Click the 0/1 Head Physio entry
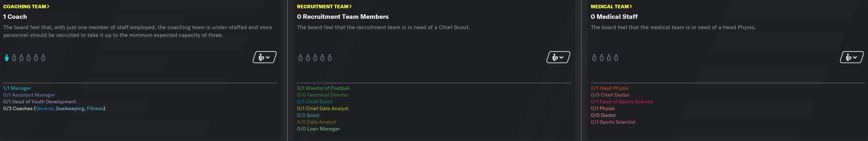 click(x=609, y=88)
